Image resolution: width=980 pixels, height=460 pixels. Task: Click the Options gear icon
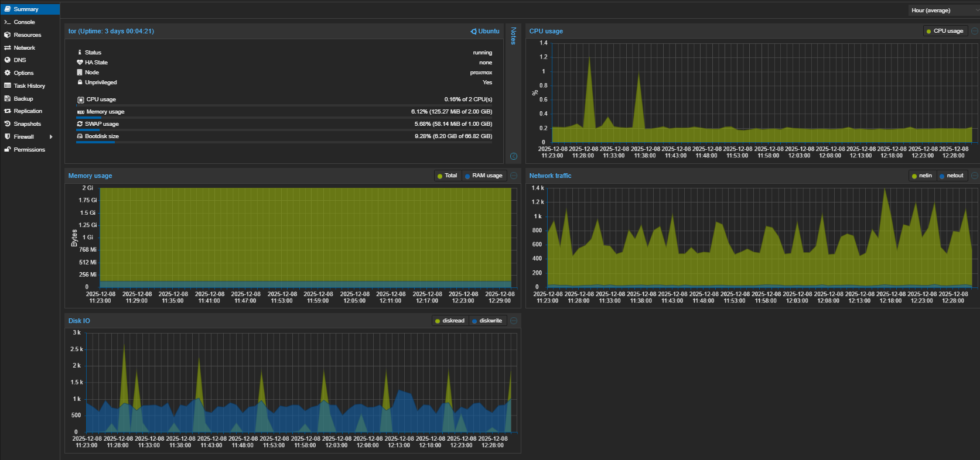coord(8,73)
